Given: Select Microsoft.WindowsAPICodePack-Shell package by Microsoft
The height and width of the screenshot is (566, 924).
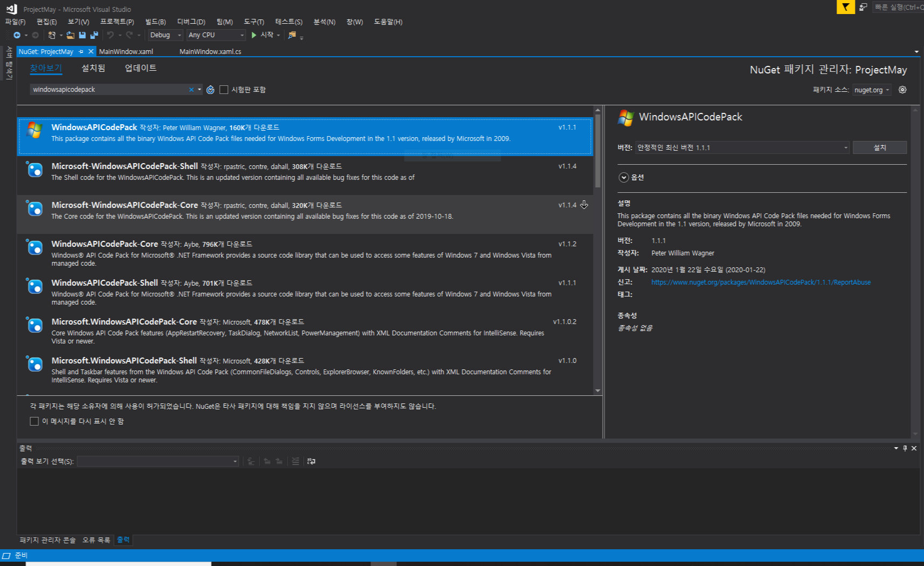Looking at the screenshot, I should pos(305,370).
